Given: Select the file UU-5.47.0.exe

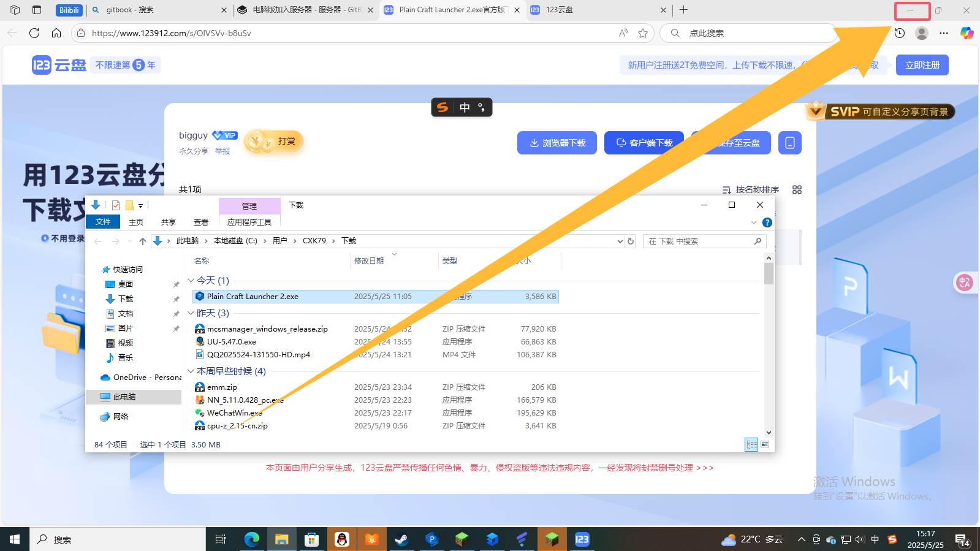Looking at the screenshot, I should click(232, 342).
